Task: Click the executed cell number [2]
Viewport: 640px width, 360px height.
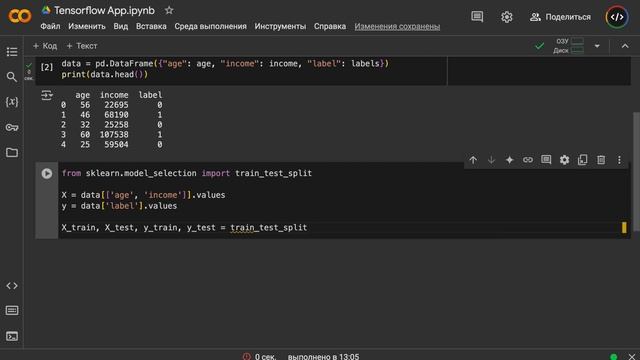Action: click(47, 67)
